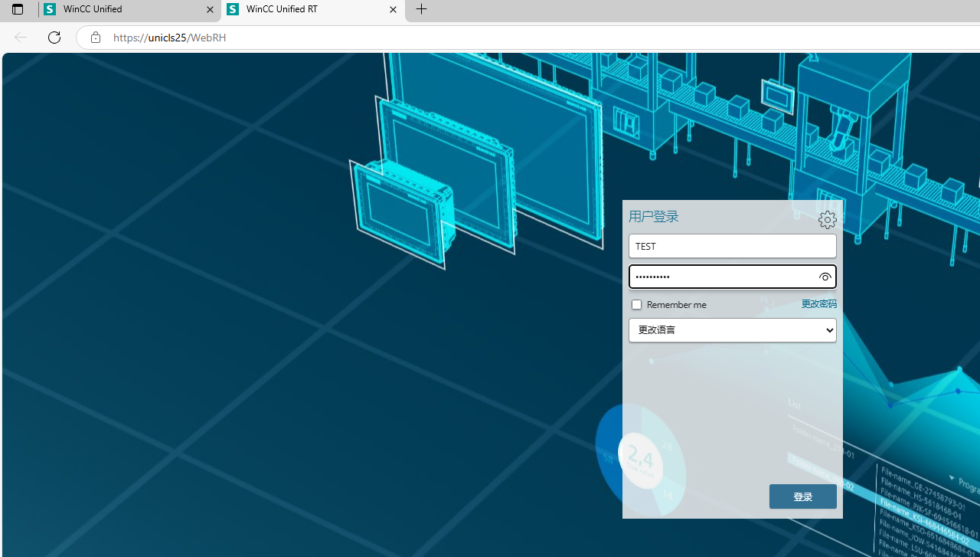Screen dimensions: 980x557
Task: Click into the masked password field
Action: (720, 277)
